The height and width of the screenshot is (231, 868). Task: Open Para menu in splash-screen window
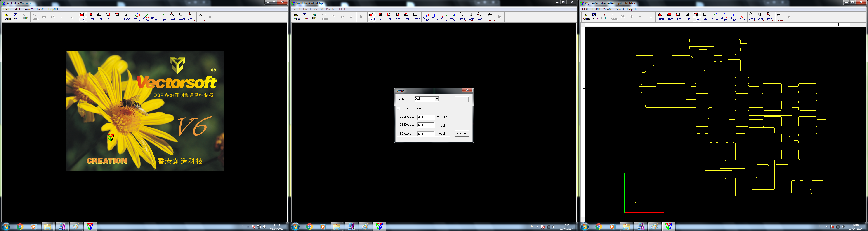pos(41,9)
